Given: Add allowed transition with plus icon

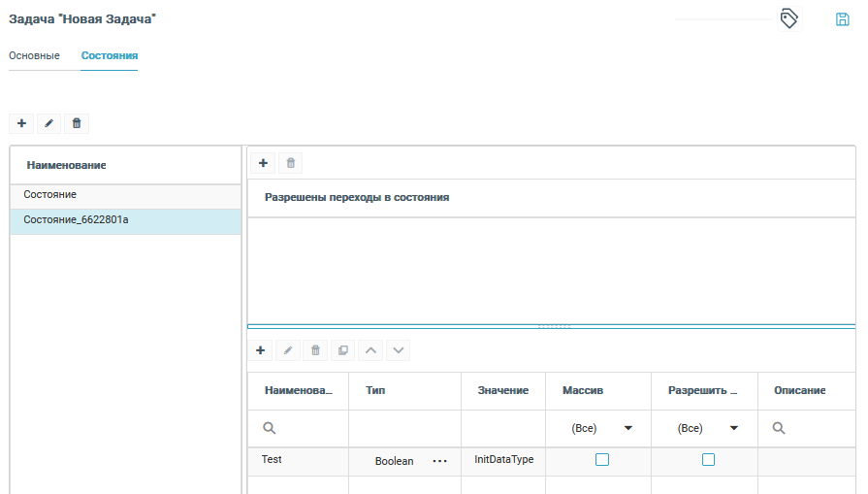Looking at the screenshot, I should point(262,163).
